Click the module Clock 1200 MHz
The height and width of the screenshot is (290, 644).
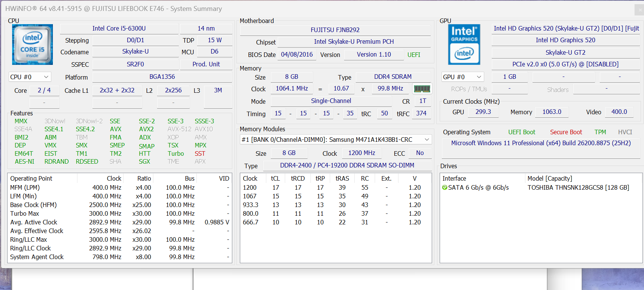pyautogui.click(x=362, y=153)
